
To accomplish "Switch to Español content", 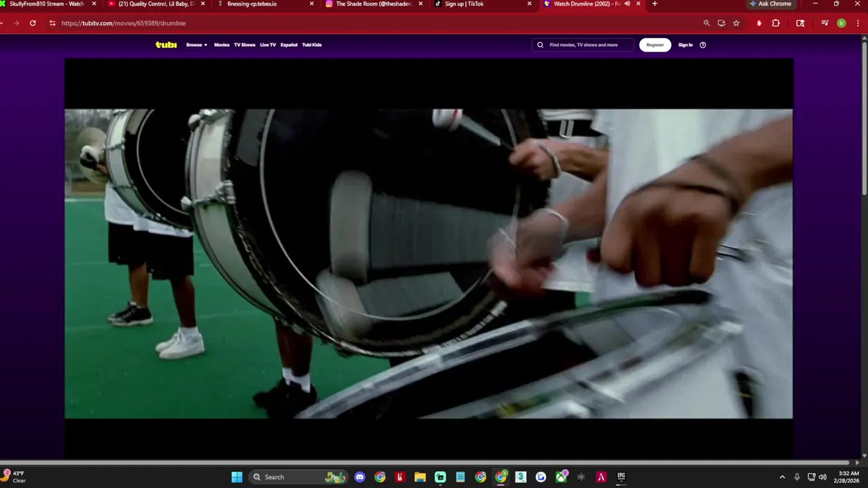I will 289,45.
